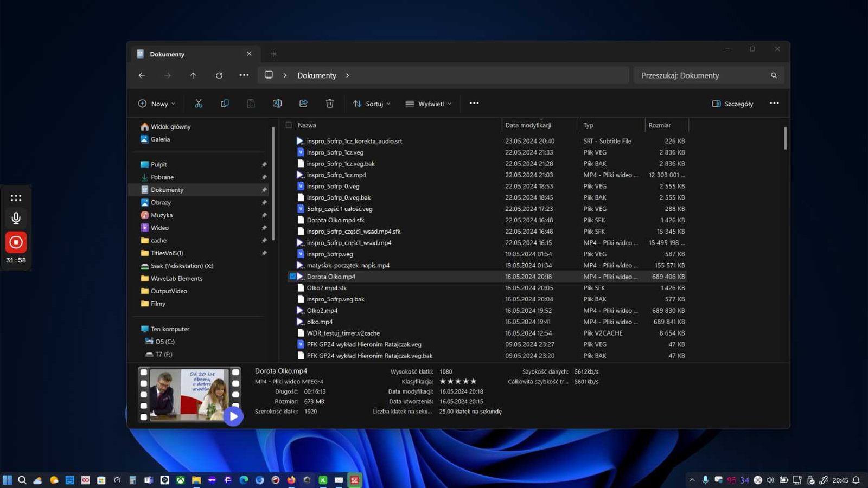Click the Delete trash icon

329,104
